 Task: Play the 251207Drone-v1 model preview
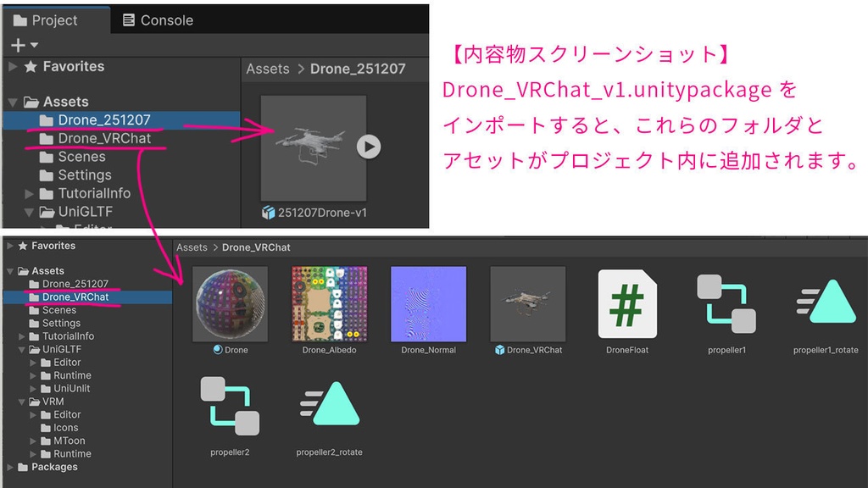(368, 146)
